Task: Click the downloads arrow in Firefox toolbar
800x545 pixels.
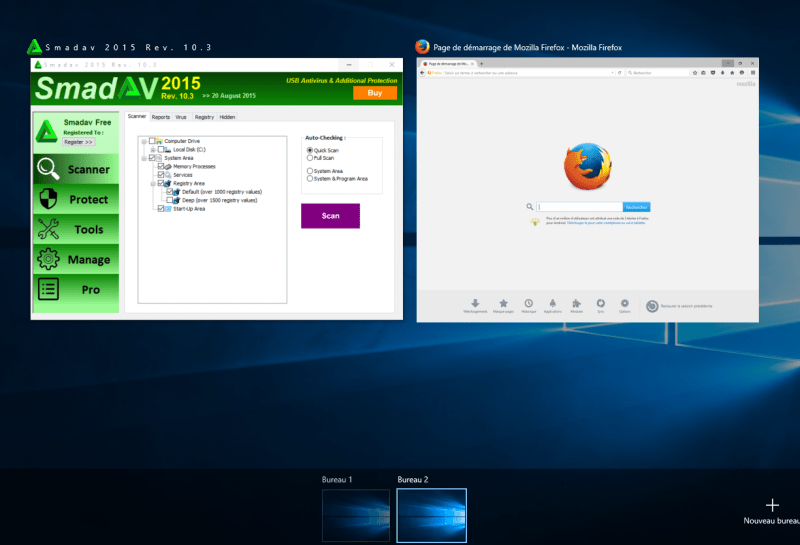Action: [x=722, y=73]
